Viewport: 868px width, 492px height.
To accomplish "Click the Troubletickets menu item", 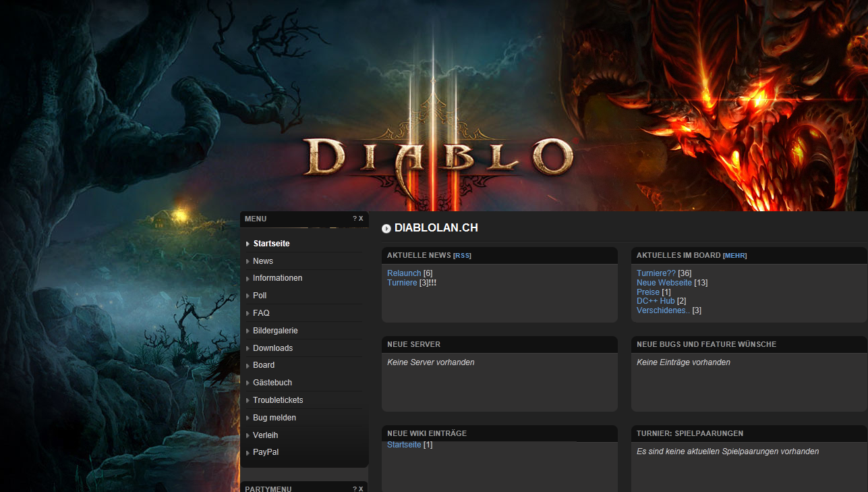I will 278,400.
